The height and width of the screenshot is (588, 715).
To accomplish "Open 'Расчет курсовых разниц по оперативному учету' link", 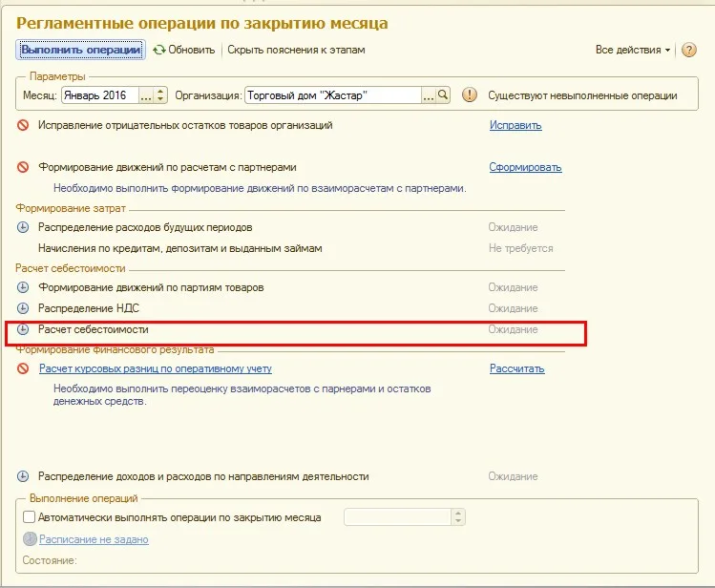I will 156,368.
